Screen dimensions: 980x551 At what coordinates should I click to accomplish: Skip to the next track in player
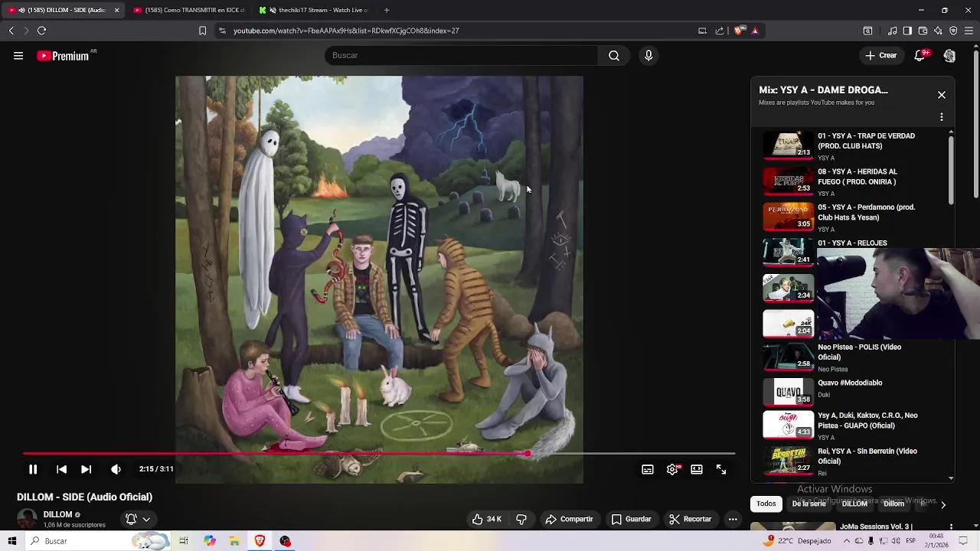[x=86, y=469]
